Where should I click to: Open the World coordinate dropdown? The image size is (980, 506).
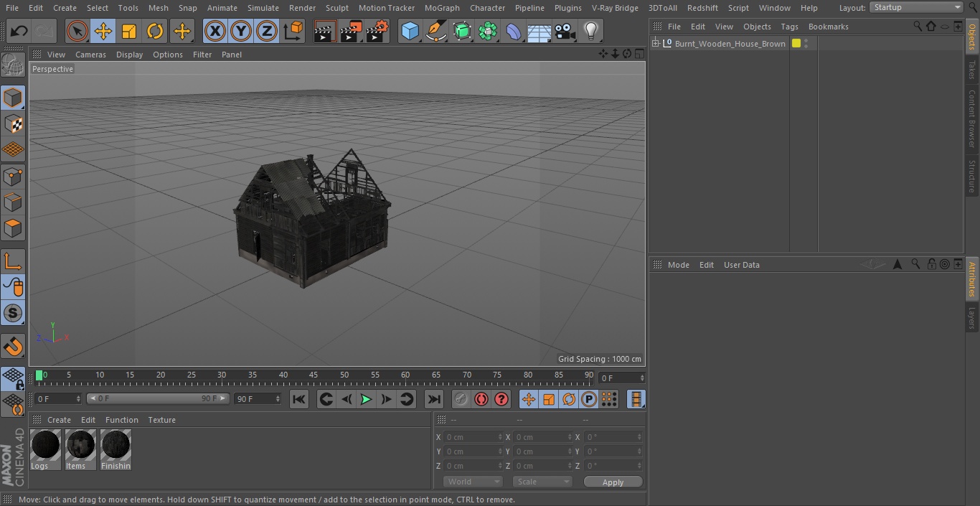point(473,482)
